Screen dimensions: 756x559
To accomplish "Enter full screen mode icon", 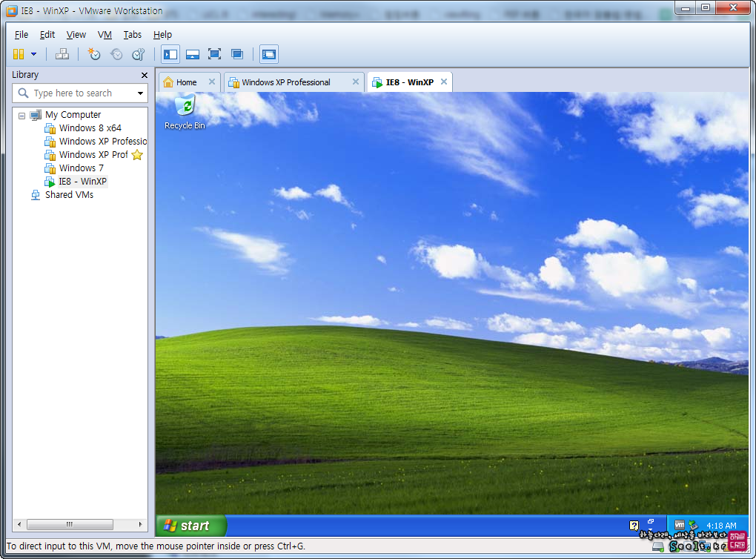I will point(214,54).
